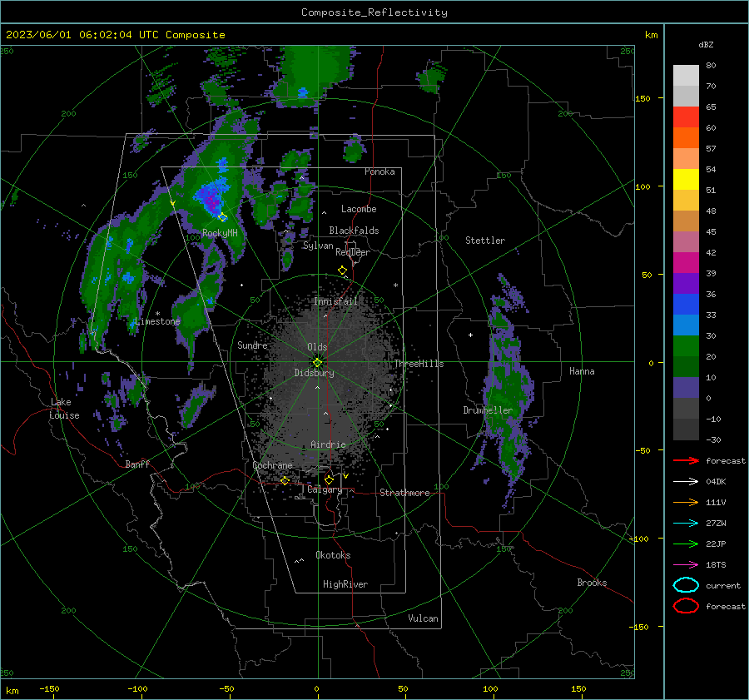This screenshot has height=700, width=749.
Task: Click the red forecast ellipse icon
Action: coord(686,606)
